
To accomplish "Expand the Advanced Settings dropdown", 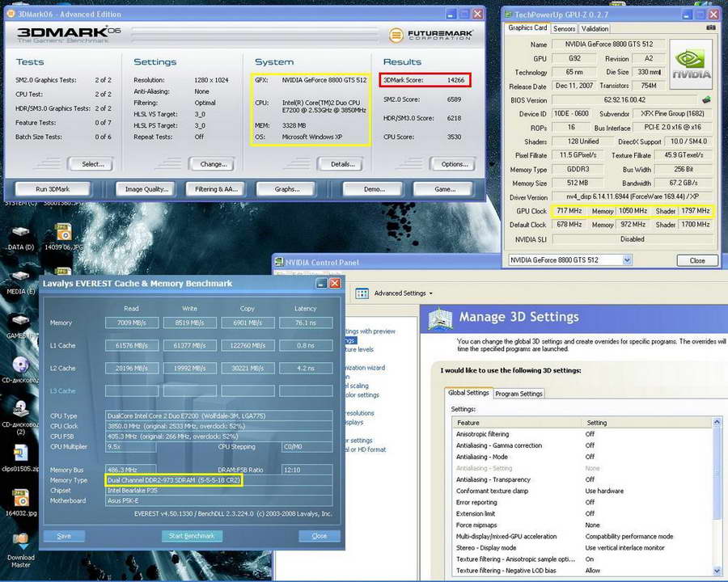I will pos(403,293).
